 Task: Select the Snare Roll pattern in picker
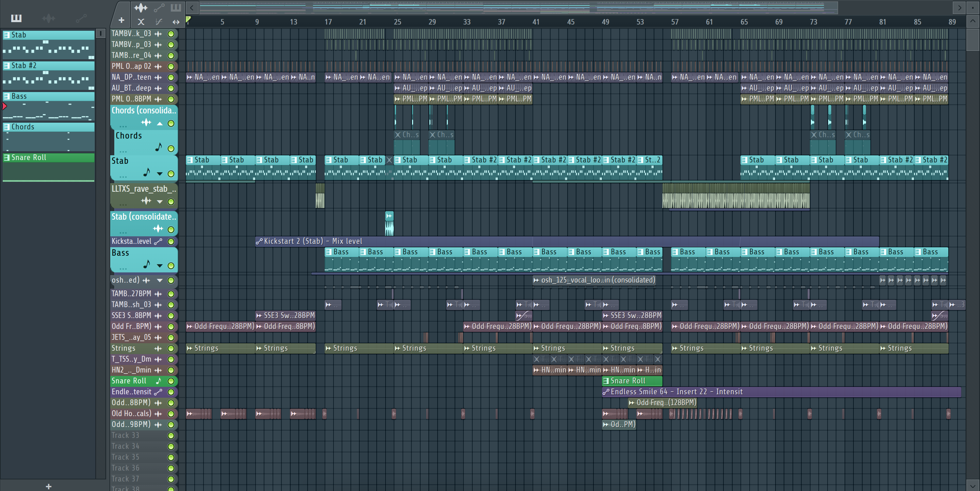click(49, 168)
